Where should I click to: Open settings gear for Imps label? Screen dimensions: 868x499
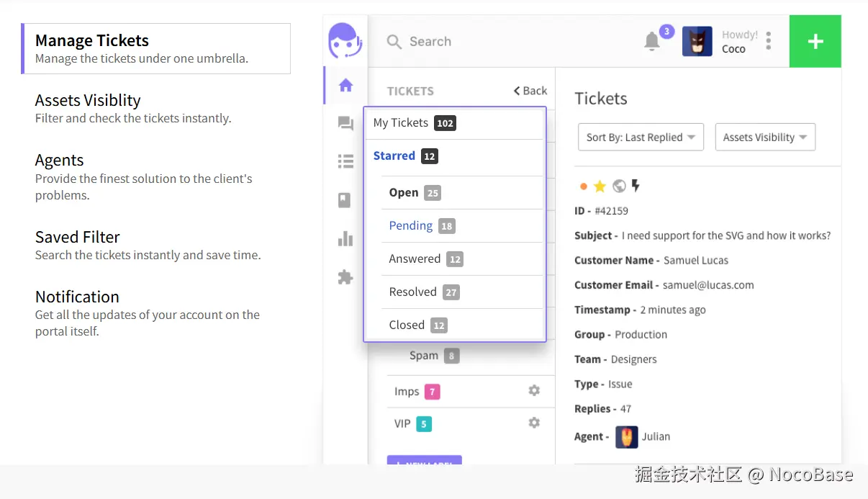[x=534, y=390]
